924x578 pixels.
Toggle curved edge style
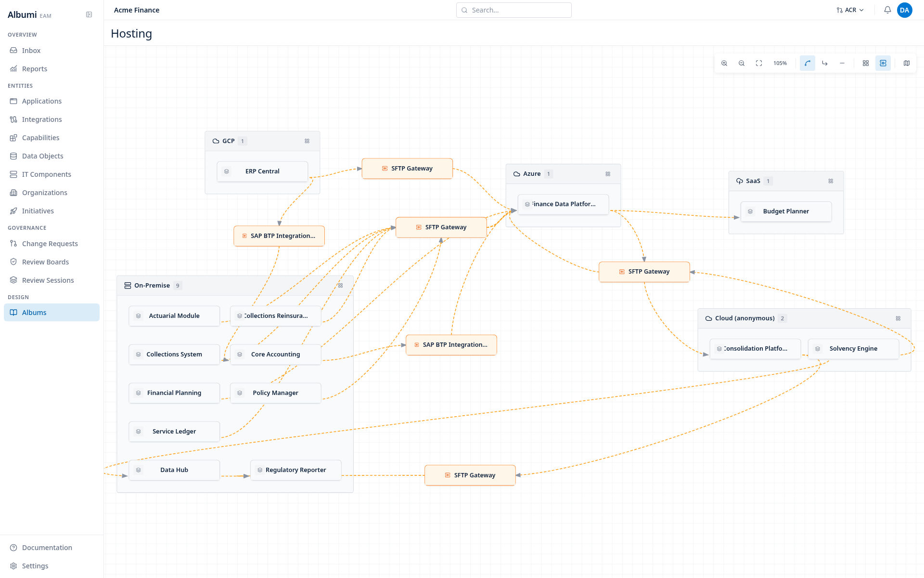tap(808, 63)
